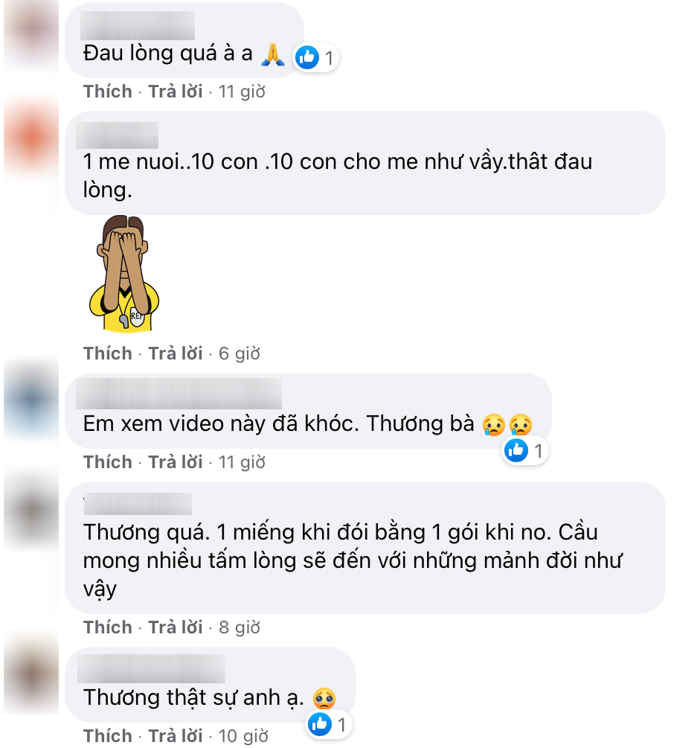This screenshot has width=700, height=748.
Task: Reply to the 'Đau lòng quá à a' comment
Action: coord(175,91)
